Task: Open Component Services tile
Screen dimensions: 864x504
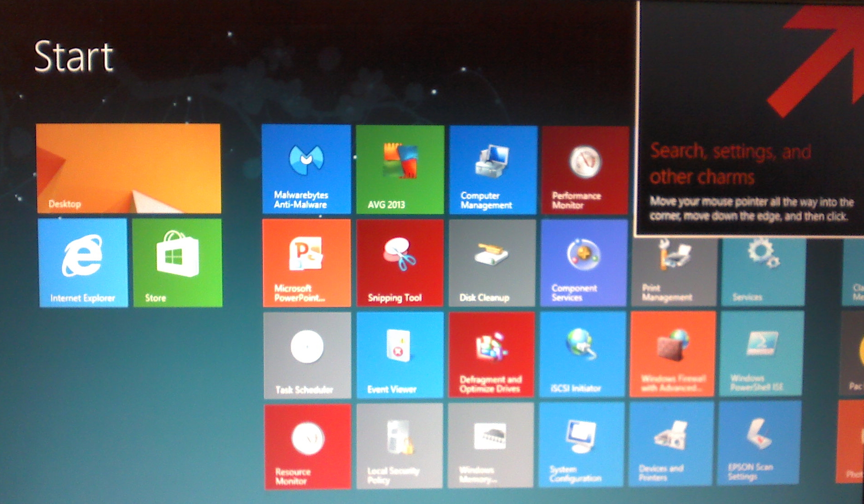Action: [x=584, y=263]
